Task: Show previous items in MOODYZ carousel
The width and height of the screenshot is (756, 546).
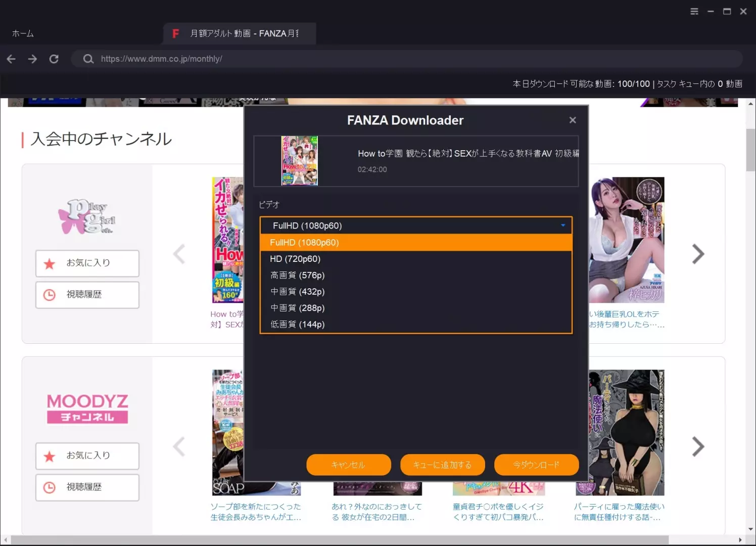Action: click(179, 446)
